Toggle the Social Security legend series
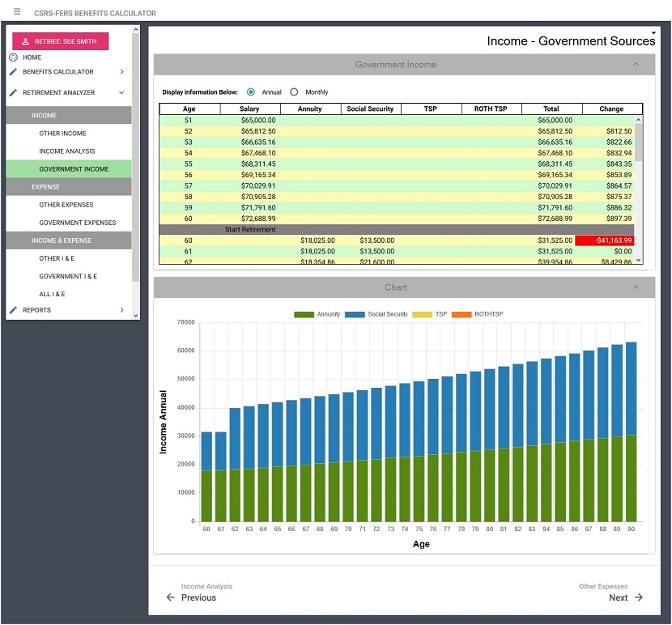 [376, 314]
